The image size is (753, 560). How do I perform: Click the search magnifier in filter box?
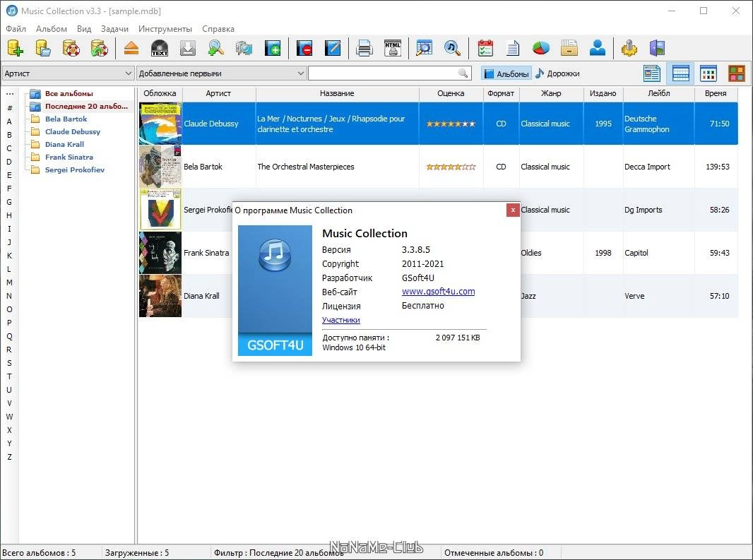coord(463,73)
